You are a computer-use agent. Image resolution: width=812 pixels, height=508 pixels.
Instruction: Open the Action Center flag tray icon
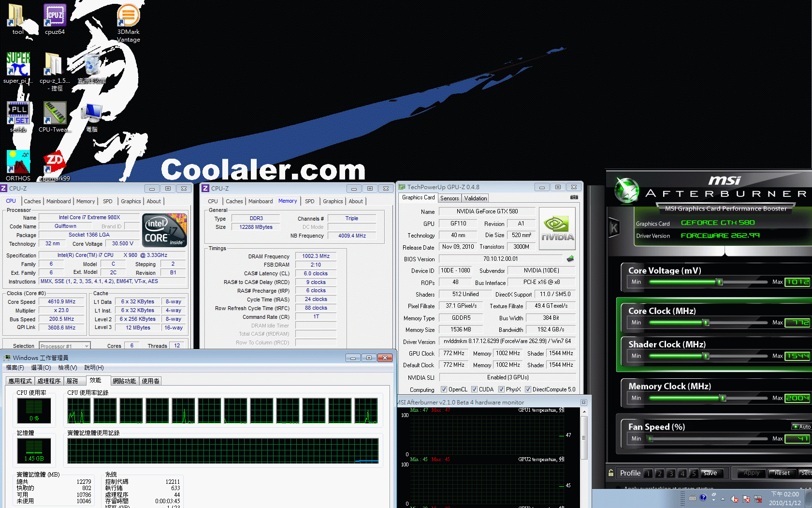[x=746, y=499]
